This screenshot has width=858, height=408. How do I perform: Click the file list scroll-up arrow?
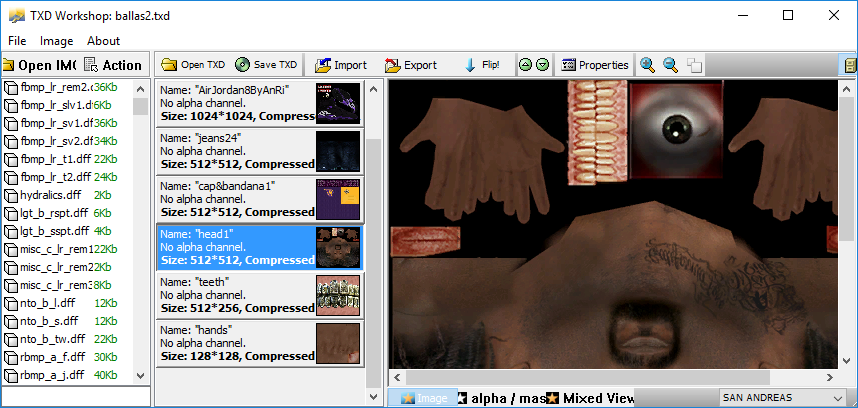pos(141,89)
